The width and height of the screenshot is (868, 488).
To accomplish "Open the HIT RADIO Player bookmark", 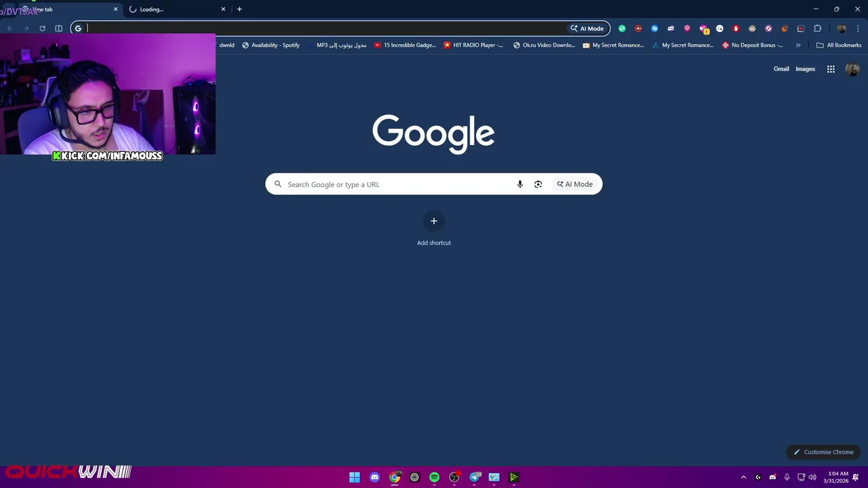I will pyautogui.click(x=473, y=45).
